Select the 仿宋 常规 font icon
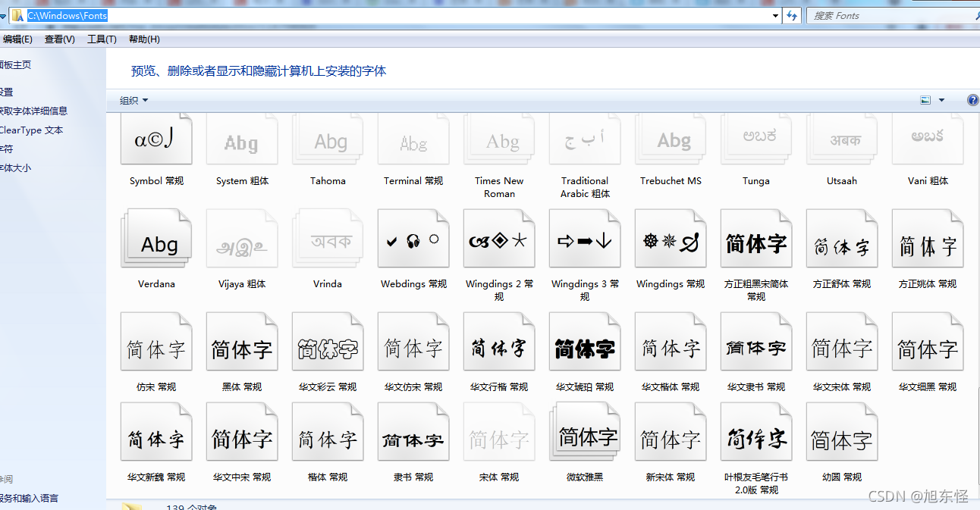This screenshot has height=510, width=980. click(156, 342)
